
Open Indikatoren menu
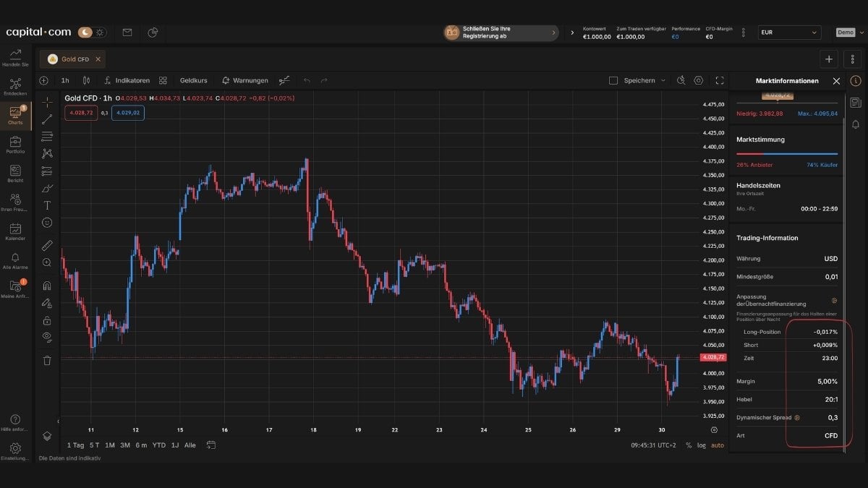tap(127, 80)
